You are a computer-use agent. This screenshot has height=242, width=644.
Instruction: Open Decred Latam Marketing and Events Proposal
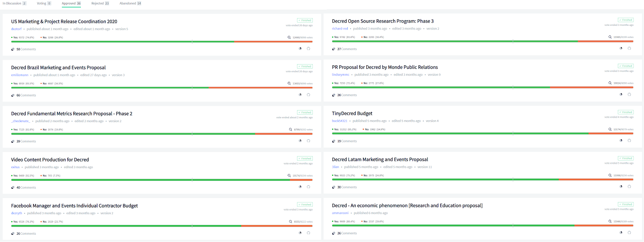coord(380,159)
